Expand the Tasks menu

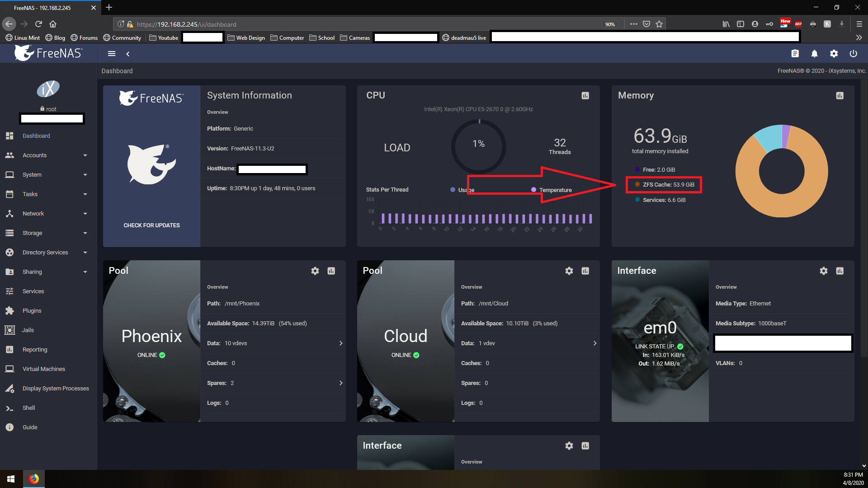coord(48,194)
